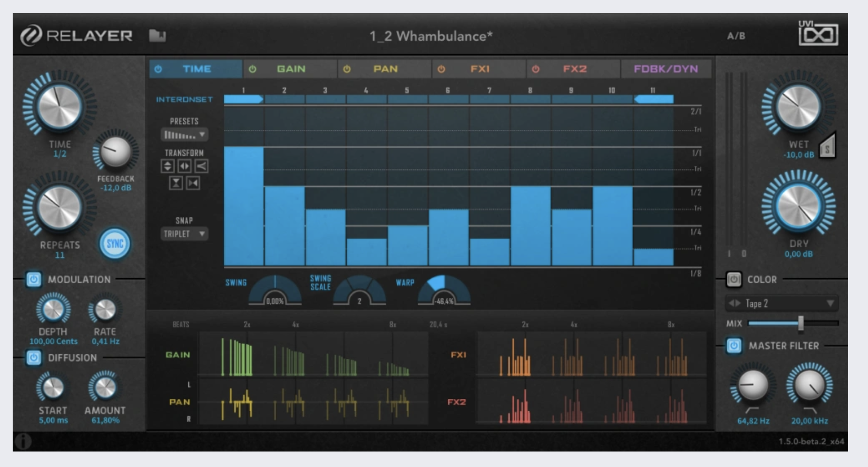Click the horizontal left-right arrows transform icon

coord(184,166)
